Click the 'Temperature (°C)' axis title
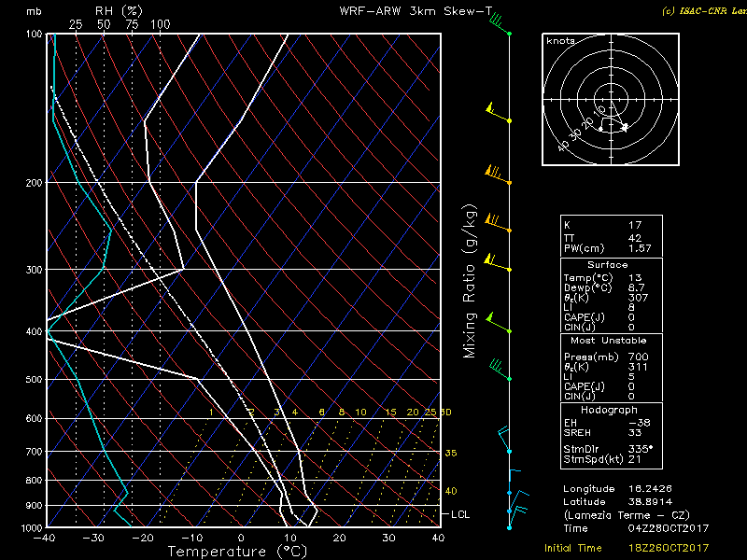This screenshot has height=560, width=747. [x=237, y=552]
